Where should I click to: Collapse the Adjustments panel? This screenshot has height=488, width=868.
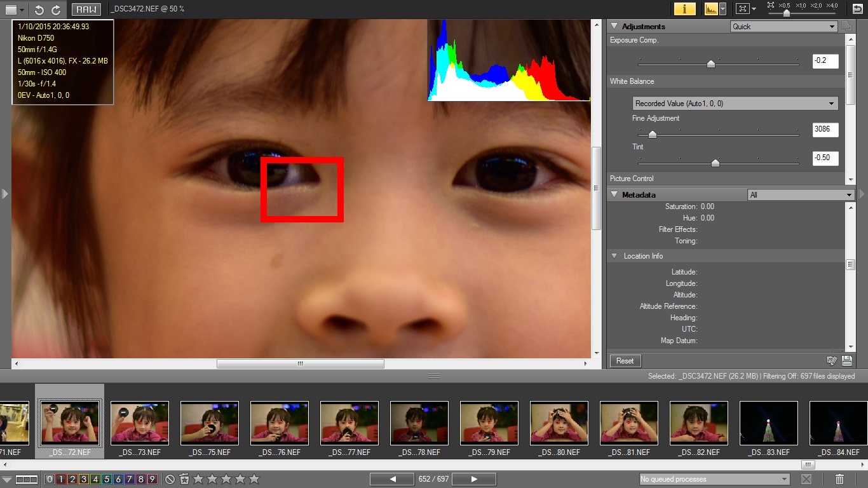(x=614, y=27)
